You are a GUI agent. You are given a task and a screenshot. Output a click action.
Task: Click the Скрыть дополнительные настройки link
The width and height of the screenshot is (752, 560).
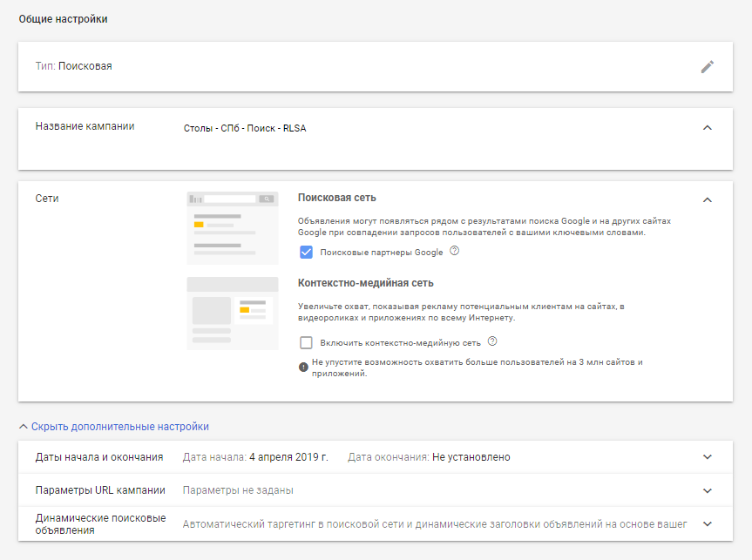(119, 427)
